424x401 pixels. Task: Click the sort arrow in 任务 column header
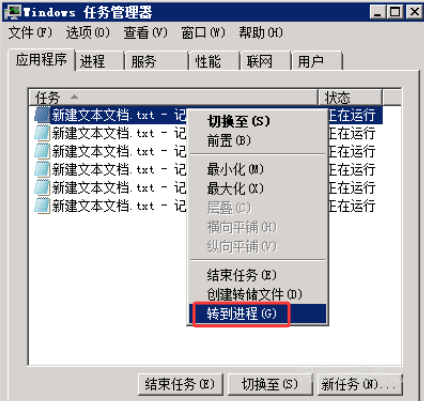(74, 97)
